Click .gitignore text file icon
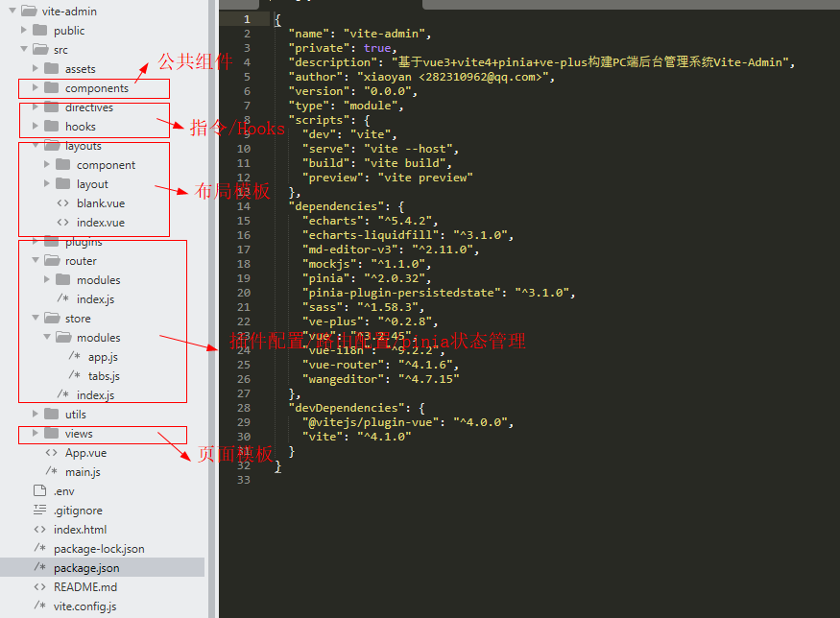Screen dimensions: 840x618 click(39, 510)
